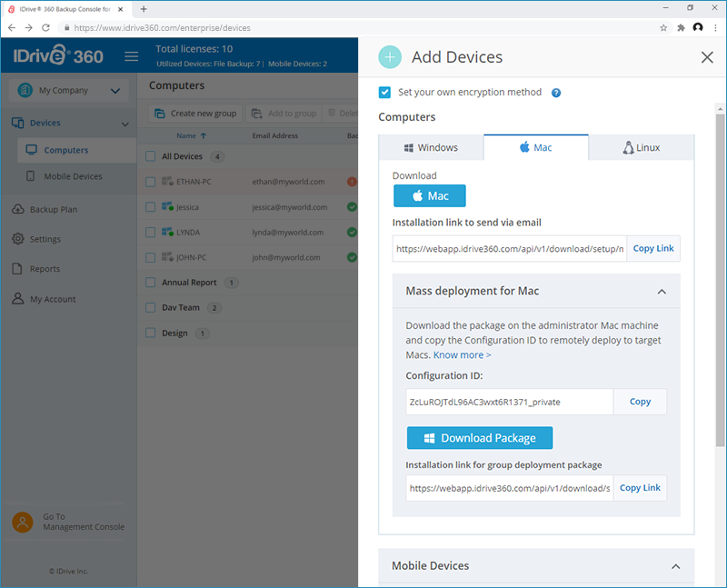Toggle the hamburger menu icon
Screen dimensions: 727x588
[x=131, y=56]
